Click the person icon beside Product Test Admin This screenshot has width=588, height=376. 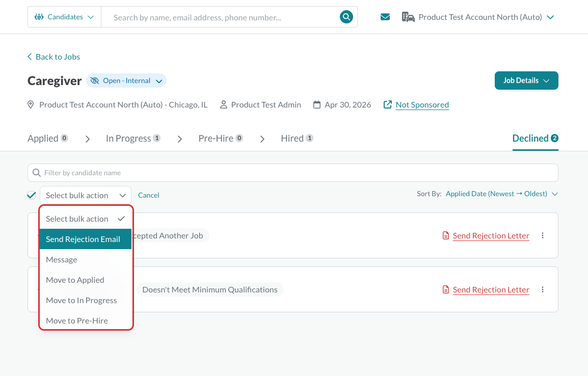pos(224,104)
